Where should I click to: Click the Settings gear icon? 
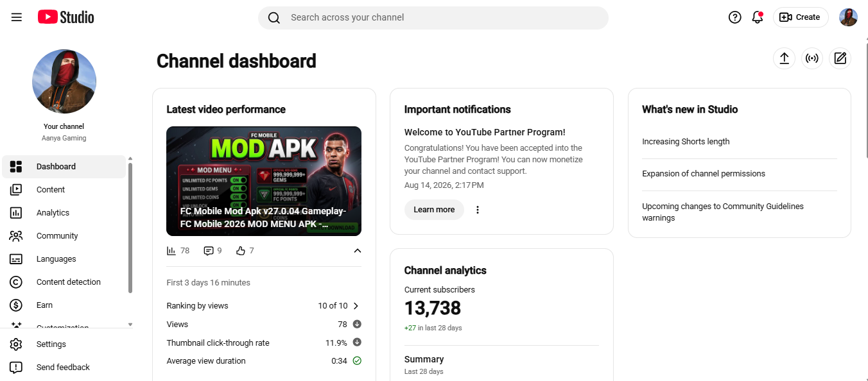coord(16,344)
